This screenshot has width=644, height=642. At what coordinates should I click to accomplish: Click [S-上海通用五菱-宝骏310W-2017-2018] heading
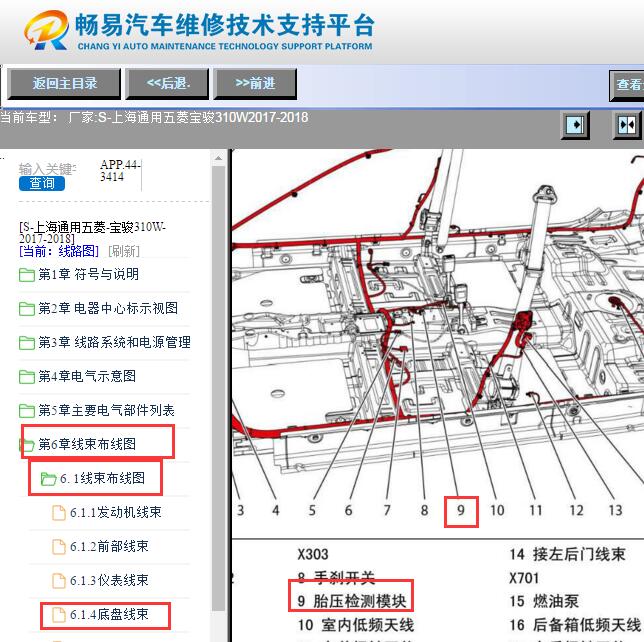(92, 232)
